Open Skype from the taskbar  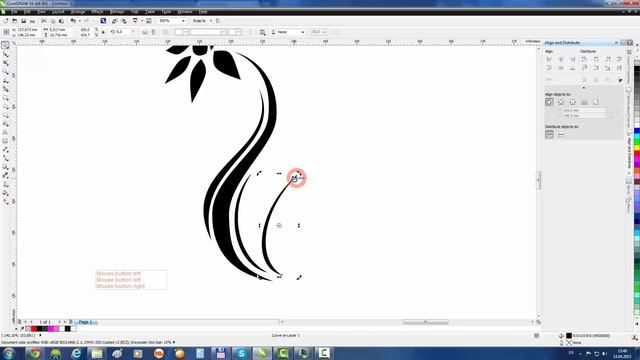point(241,353)
